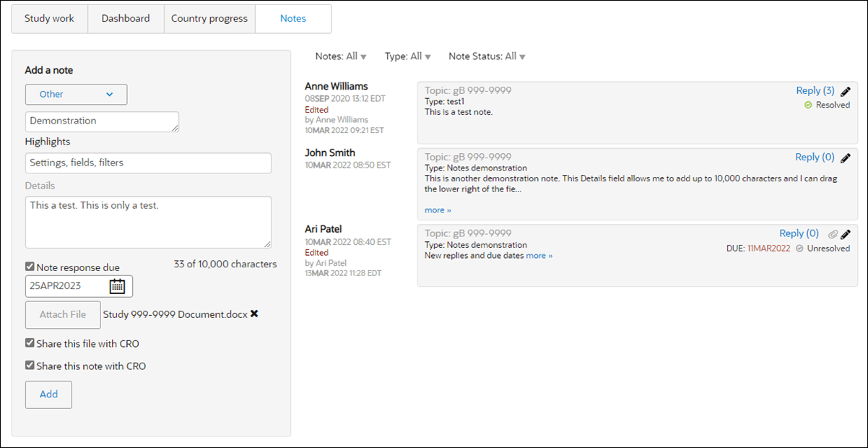Expand the Notes: All filter

[341, 56]
